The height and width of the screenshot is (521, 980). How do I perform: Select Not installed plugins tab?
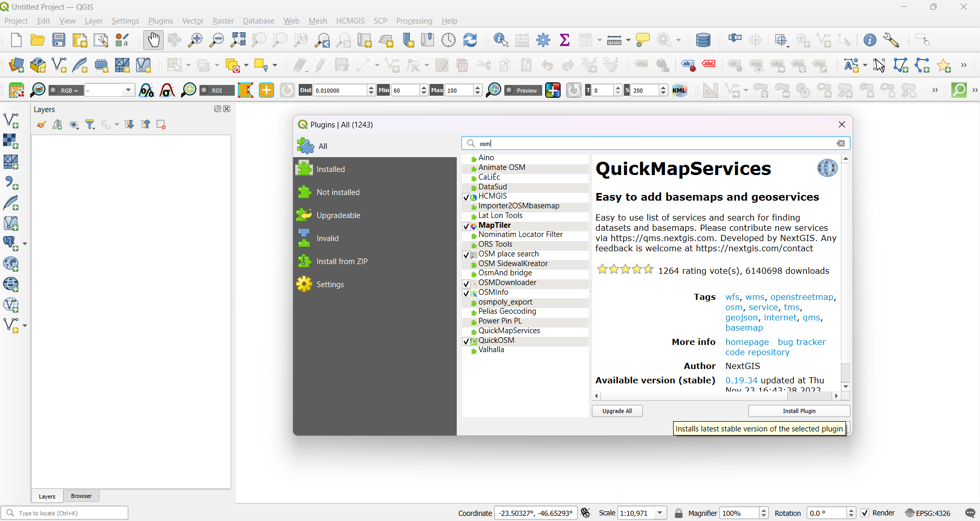(375, 192)
